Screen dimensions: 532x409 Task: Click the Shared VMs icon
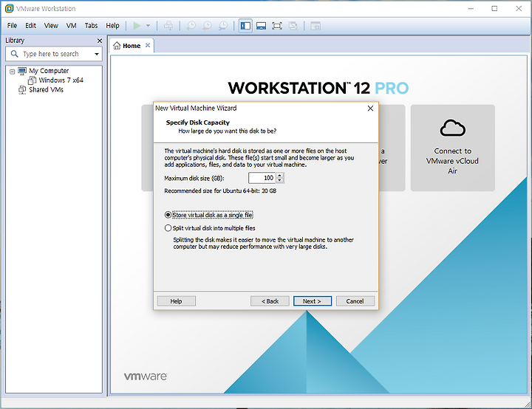(22, 90)
